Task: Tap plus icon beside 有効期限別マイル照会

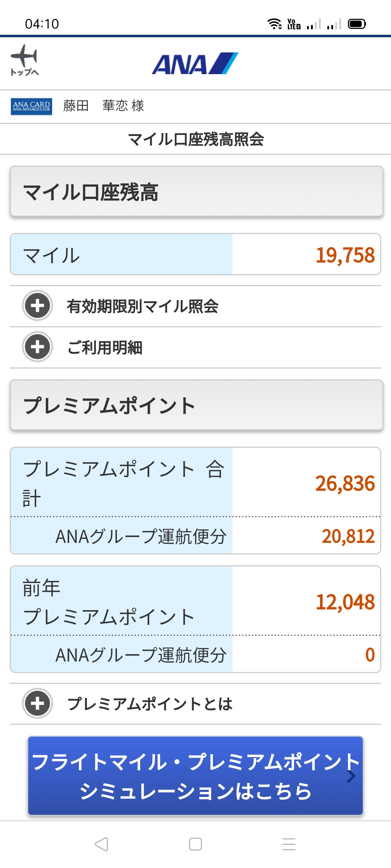Action: (x=37, y=306)
